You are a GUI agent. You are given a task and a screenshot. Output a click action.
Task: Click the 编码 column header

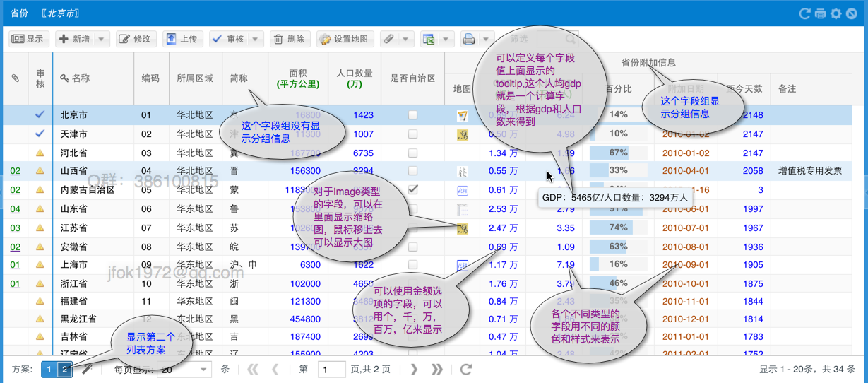[151, 78]
